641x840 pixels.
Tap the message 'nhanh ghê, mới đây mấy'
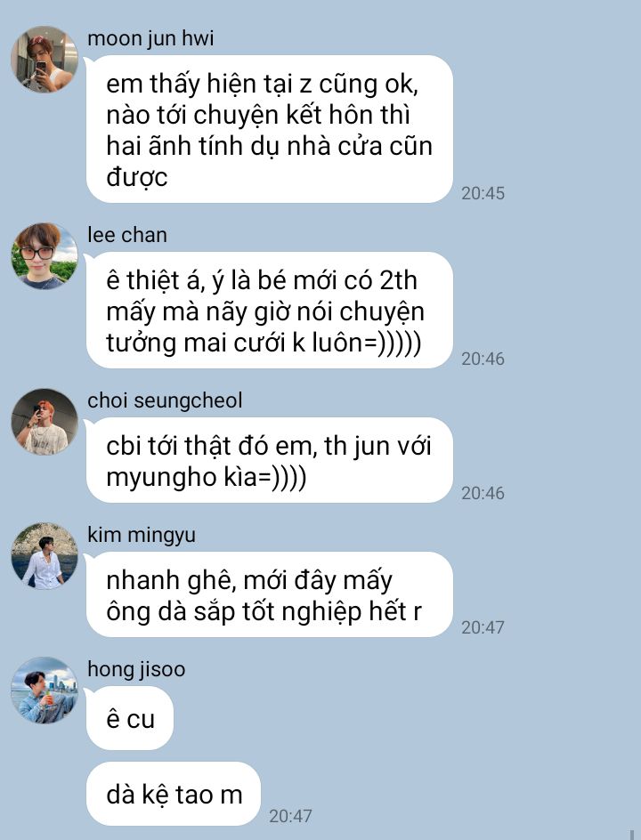270,594
